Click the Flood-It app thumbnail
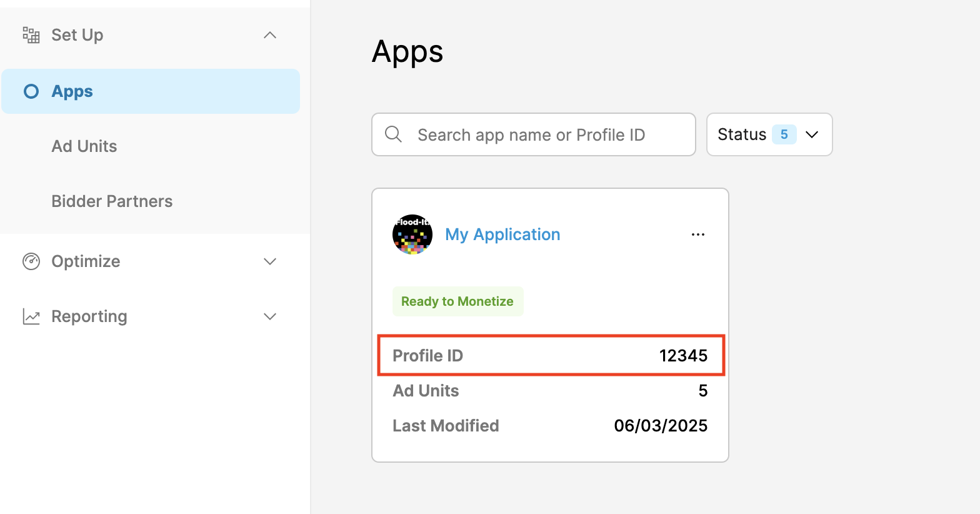Image resolution: width=980 pixels, height=514 pixels. pyautogui.click(x=412, y=234)
